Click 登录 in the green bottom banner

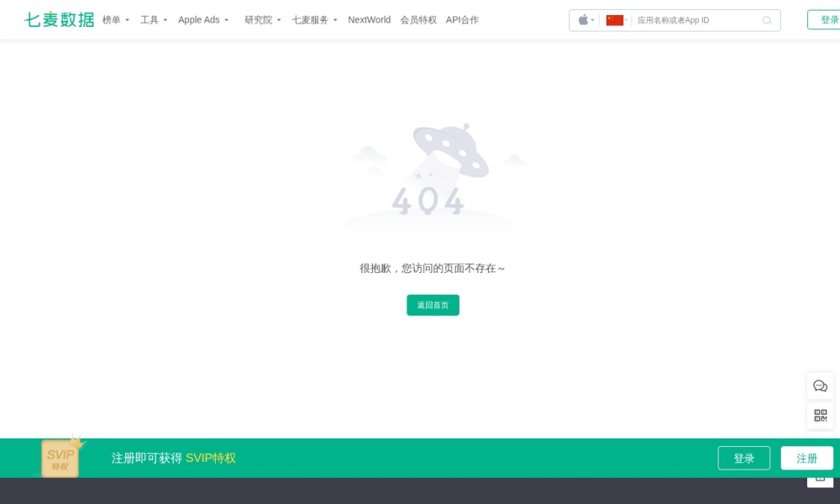[743, 458]
